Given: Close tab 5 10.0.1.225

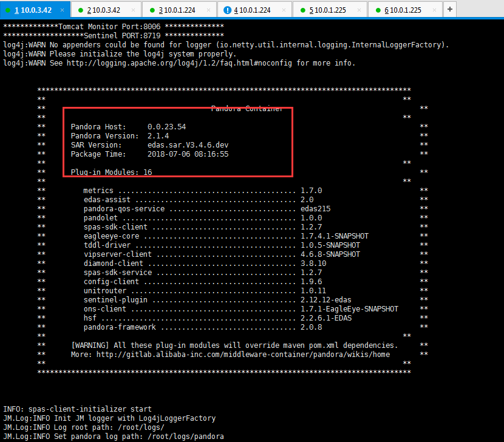Looking at the screenshot, I should (359, 10).
